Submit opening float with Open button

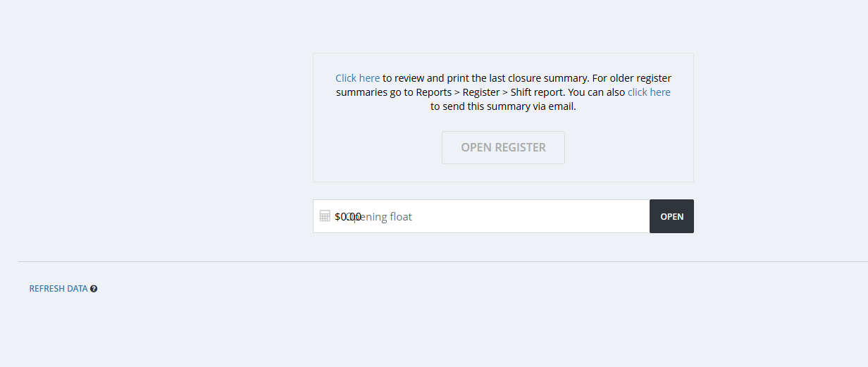coord(671,216)
